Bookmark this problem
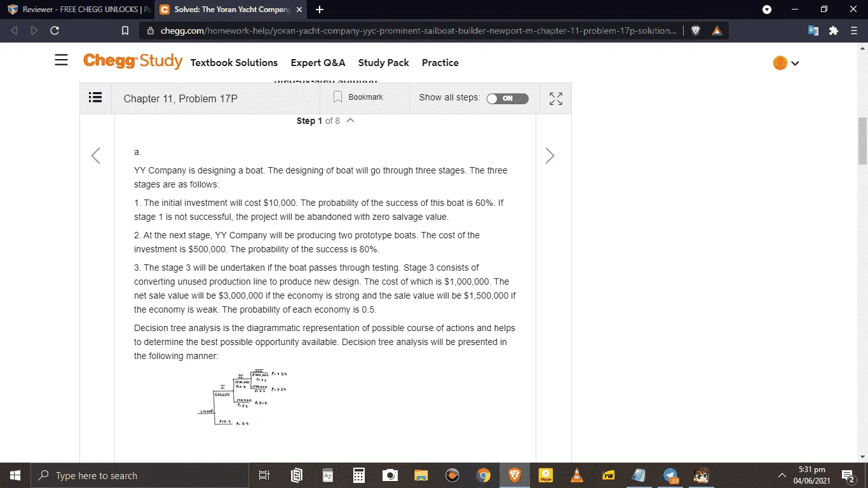This screenshot has width=868, height=488. 358,97
